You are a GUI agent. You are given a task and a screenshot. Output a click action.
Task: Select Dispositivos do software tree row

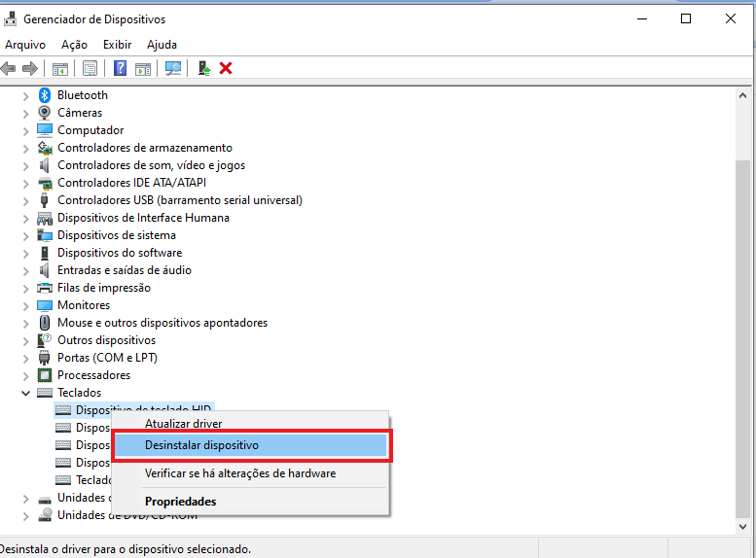coord(120,253)
